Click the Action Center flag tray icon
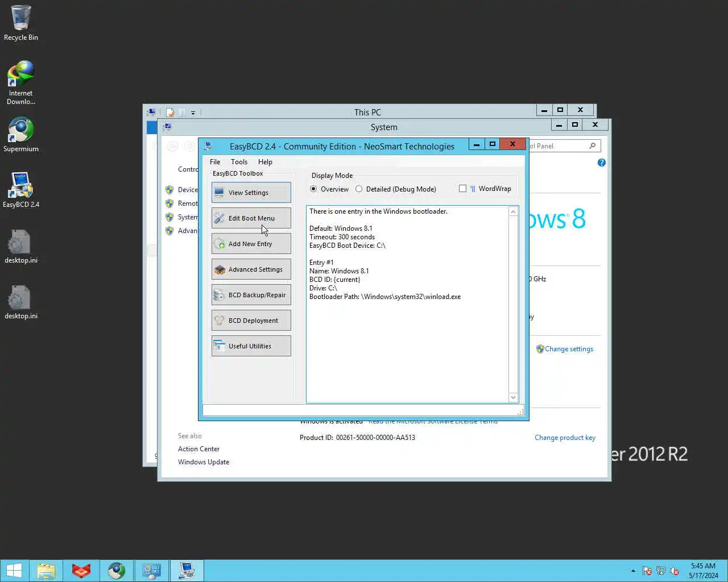728x582 pixels. [647, 571]
